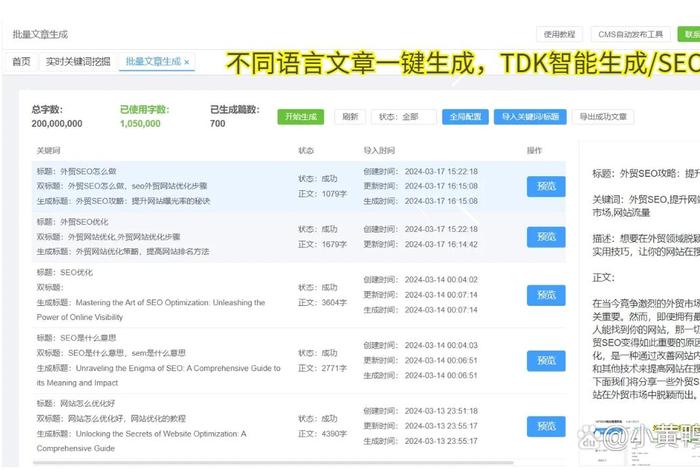Viewport: 700px width, 470px height.
Task: Click the 导入时间 column header
Action: click(x=379, y=150)
